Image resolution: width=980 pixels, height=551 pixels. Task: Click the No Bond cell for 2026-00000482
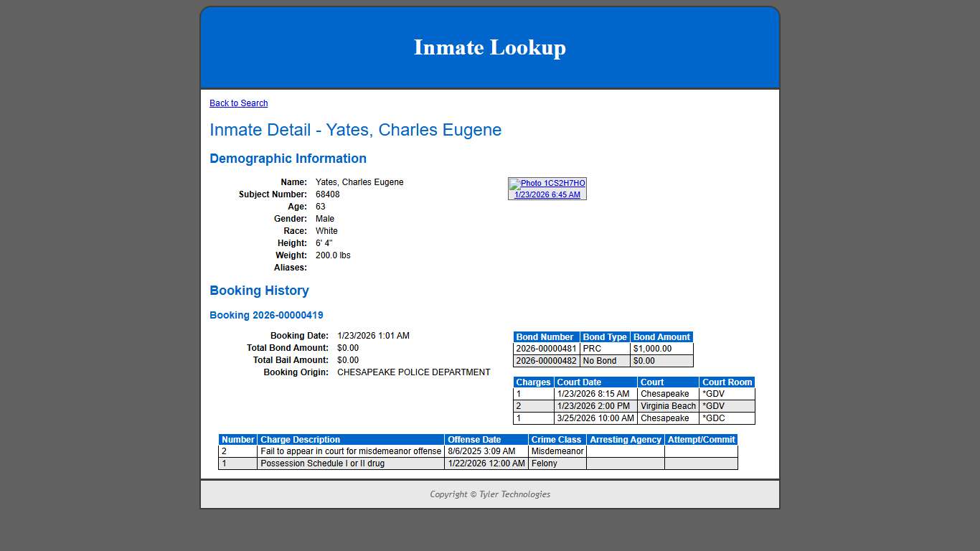(x=605, y=361)
